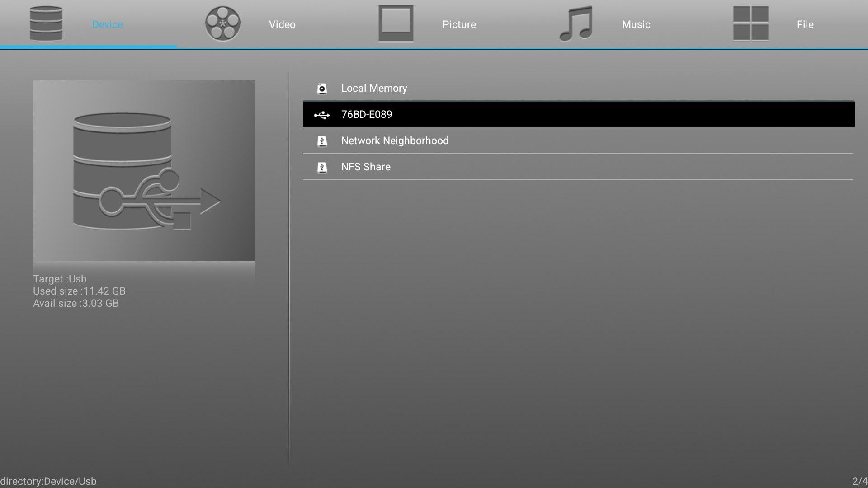
Task: Click the large USB storage preview image
Action: pyautogui.click(x=144, y=170)
